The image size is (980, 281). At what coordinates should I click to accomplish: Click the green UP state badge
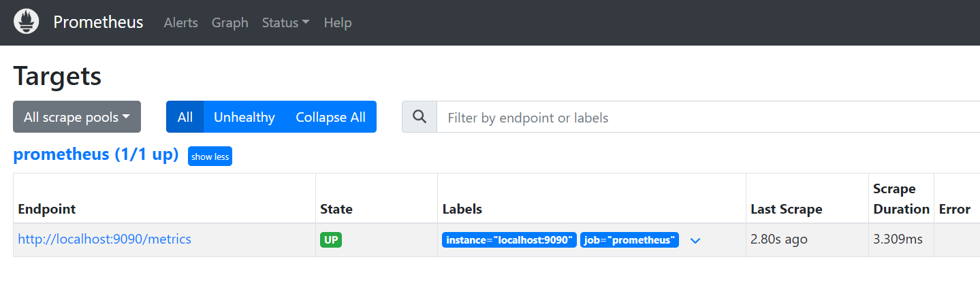click(x=331, y=240)
